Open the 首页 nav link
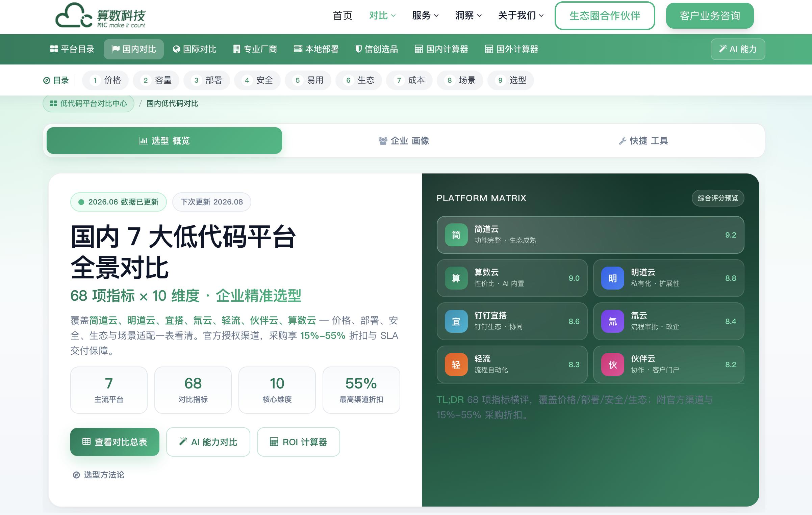This screenshot has height=515, width=812. click(x=342, y=16)
